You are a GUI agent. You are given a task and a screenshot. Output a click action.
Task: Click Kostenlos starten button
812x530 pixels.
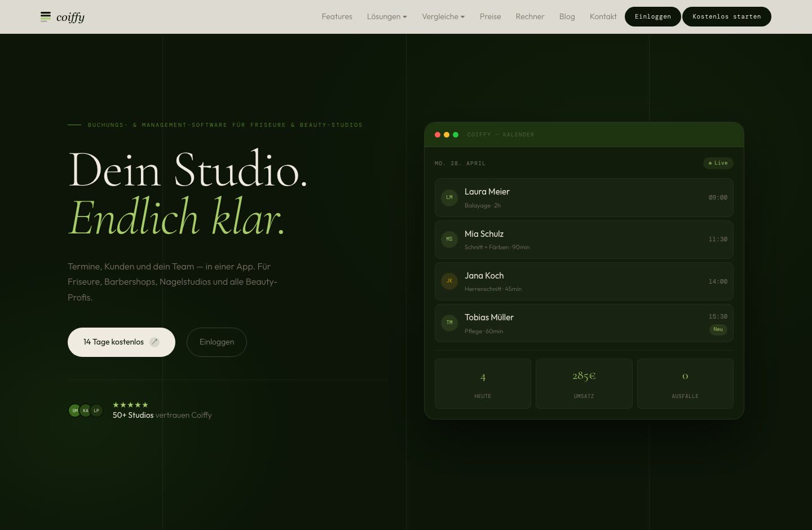click(726, 16)
